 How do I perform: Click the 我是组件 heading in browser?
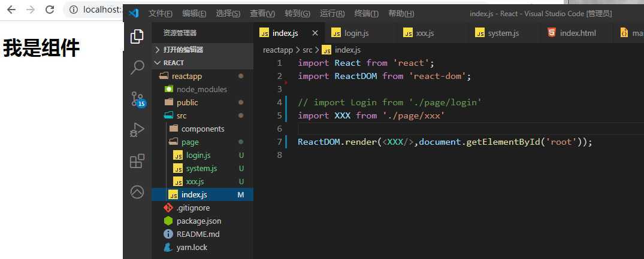[41, 48]
